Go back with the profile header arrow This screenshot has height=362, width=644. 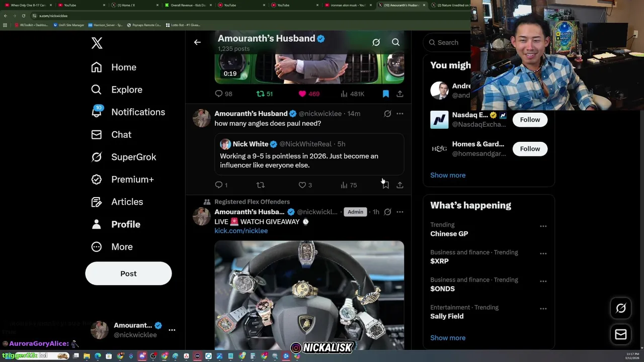tap(197, 42)
